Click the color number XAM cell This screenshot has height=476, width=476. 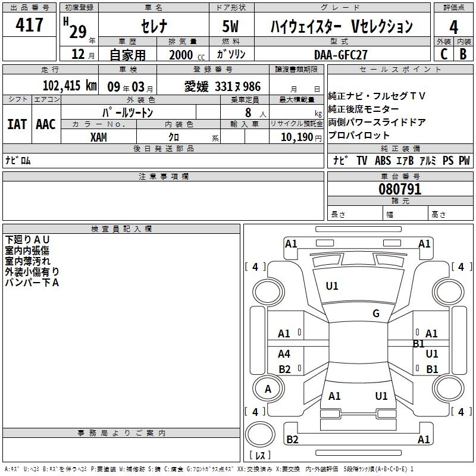(99, 137)
